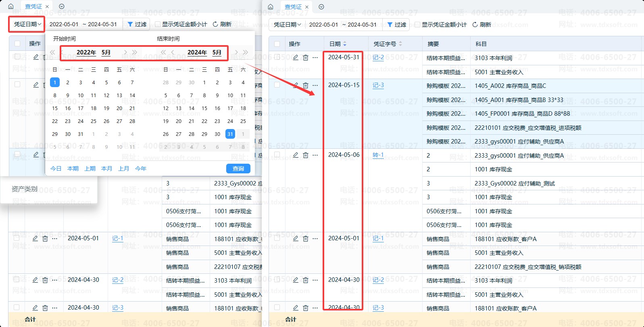This screenshot has height=327, width=644.
Task: Switch to the 查凭证 tab in right panel
Action: pos(293,7)
